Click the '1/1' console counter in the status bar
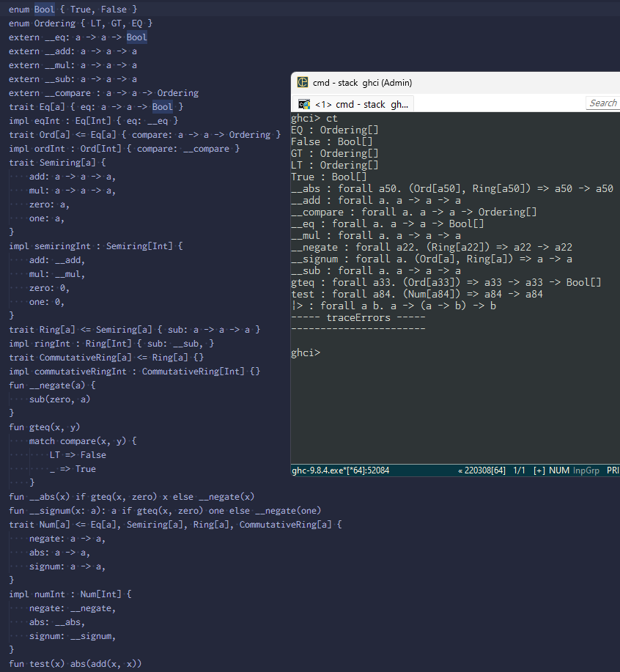 tap(520, 470)
